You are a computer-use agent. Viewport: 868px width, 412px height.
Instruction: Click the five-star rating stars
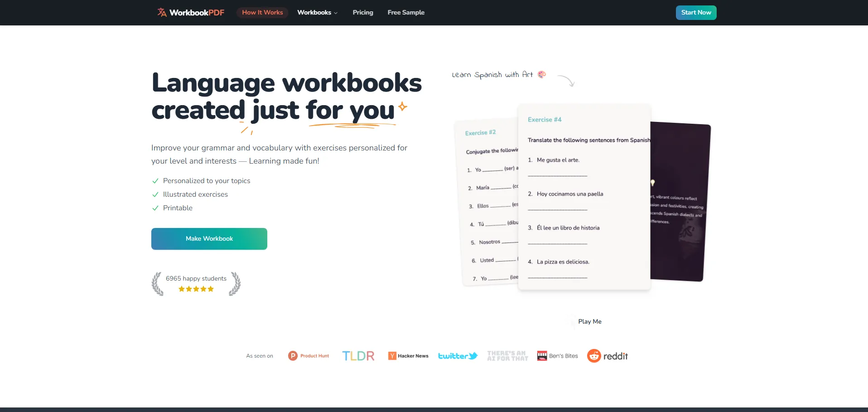click(x=196, y=289)
